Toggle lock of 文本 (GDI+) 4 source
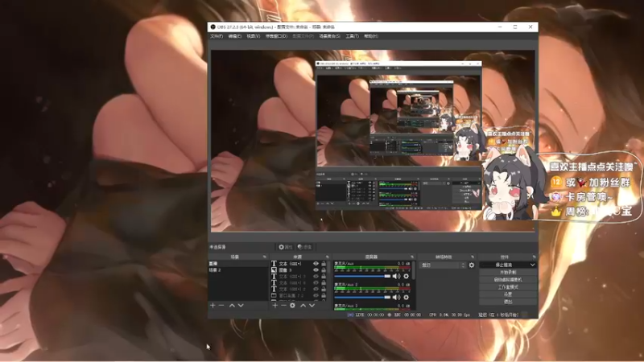The height and width of the screenshot is (362, 644). coord(324,283)
